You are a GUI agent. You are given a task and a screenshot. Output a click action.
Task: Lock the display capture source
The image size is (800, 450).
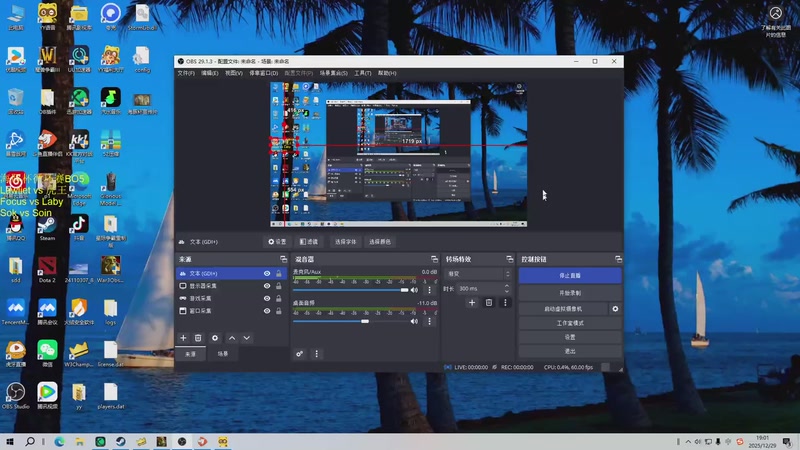tap(279, 286)
